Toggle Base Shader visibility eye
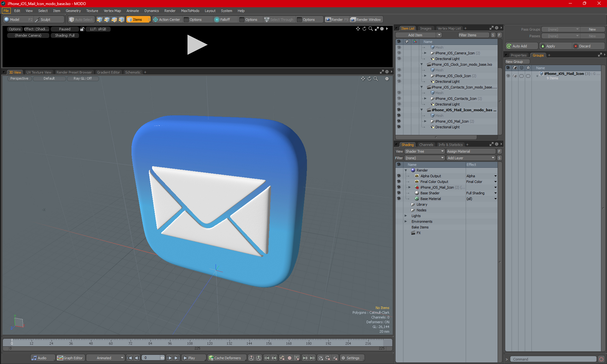This screenshot has width=607, height=364. click(x=399, y=193)
